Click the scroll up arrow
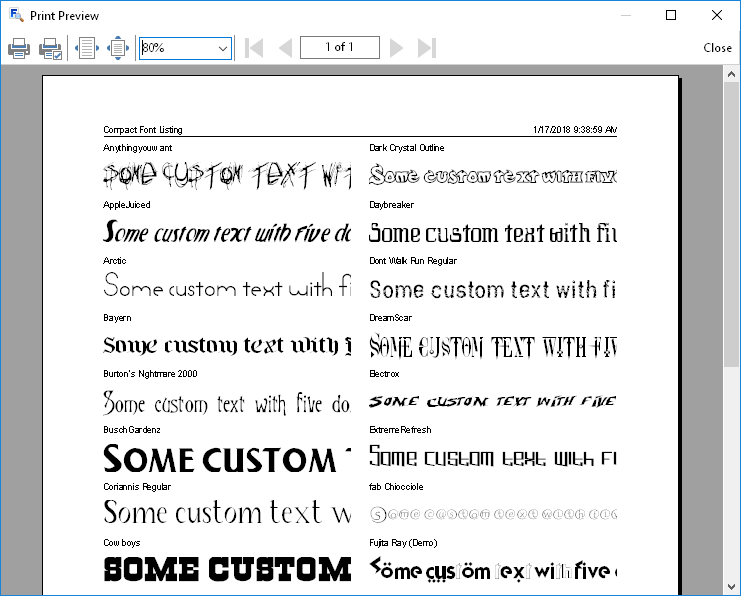Viewport: 741px width, 596px height. point(731,74)
